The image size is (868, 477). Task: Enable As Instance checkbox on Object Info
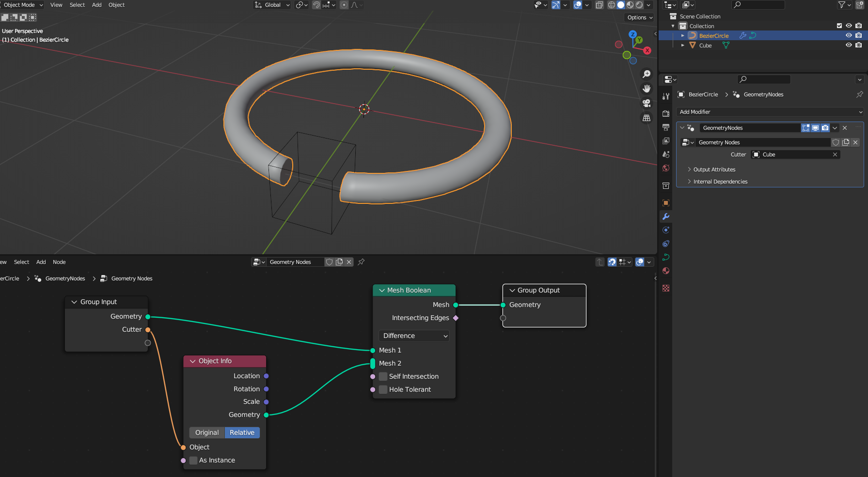[193, 460]
